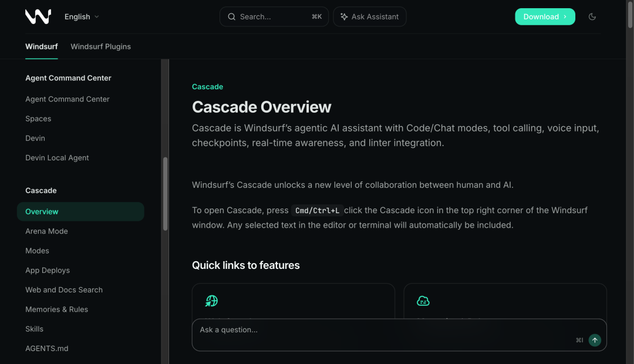Click the globe icon in first feature card
This screenshot has width=634, height=364.
click(x=211, y=301)
